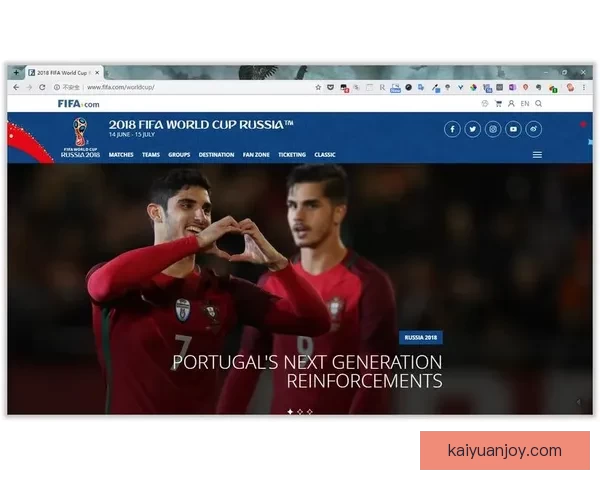Click the user account icon
600x480 pixels.
[511, 103]
